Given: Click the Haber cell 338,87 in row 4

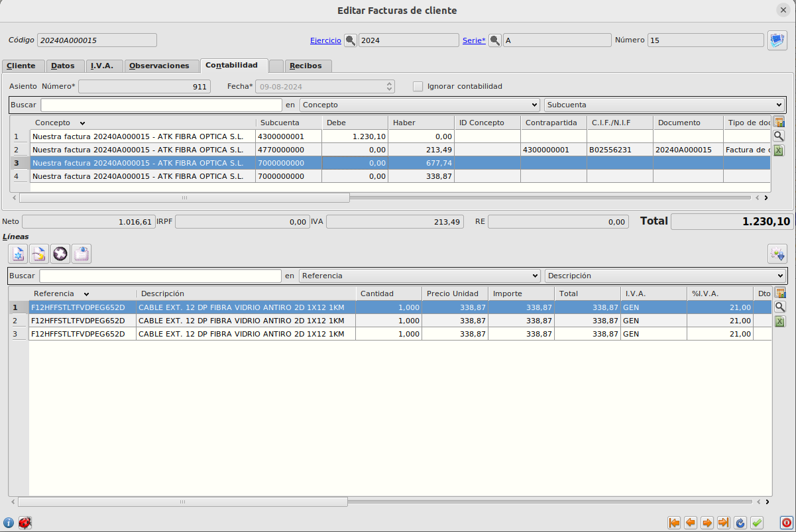Looking at the screenshot, I should coord(421,176).
